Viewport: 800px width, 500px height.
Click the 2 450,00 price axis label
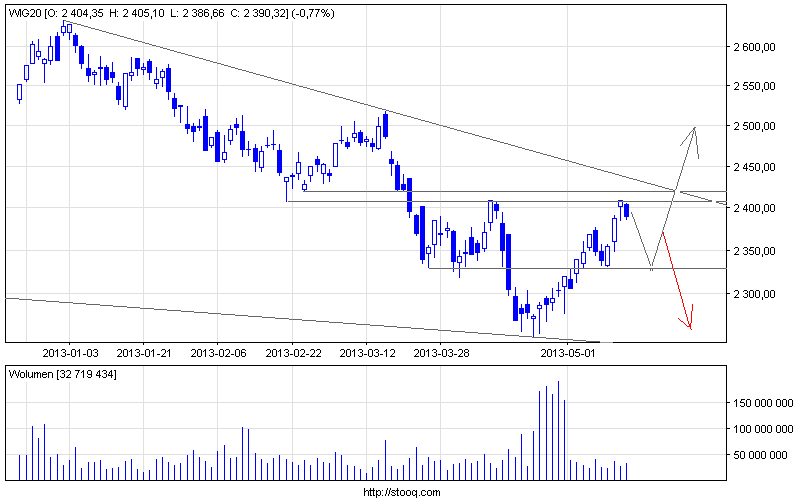(x=755, y=167)
